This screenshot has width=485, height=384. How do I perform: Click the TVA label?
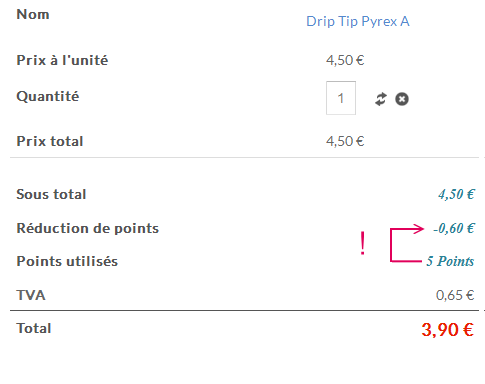tap(31, 295)
